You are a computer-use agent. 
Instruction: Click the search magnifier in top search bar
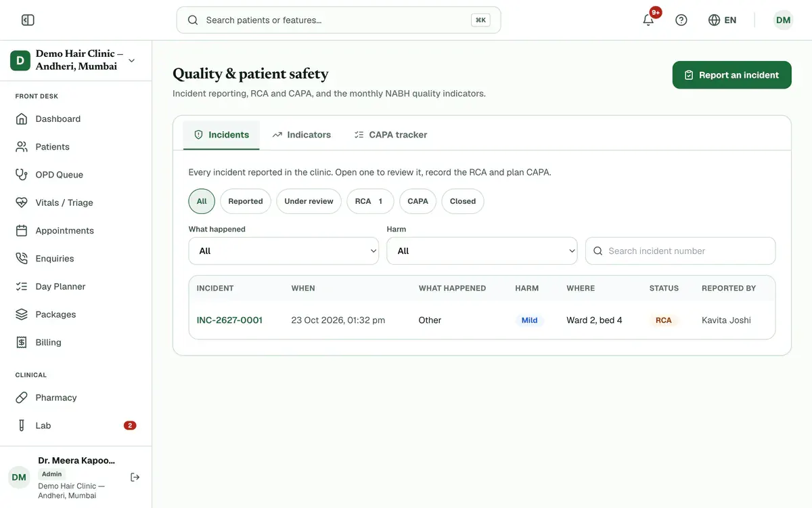pos(193,20)
